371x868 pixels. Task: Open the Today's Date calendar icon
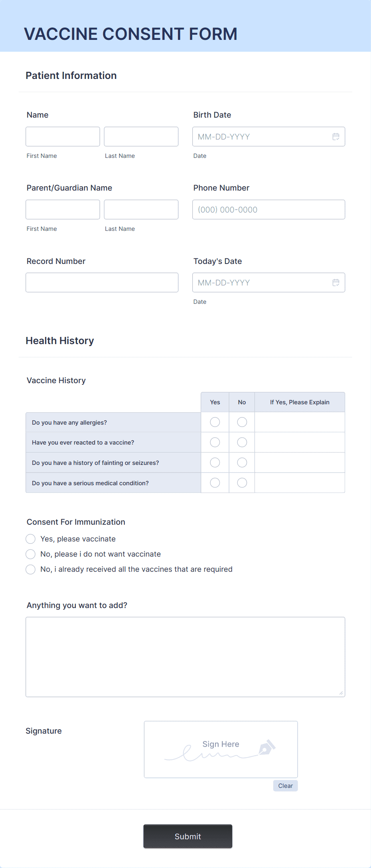click(x=336, y=283)
